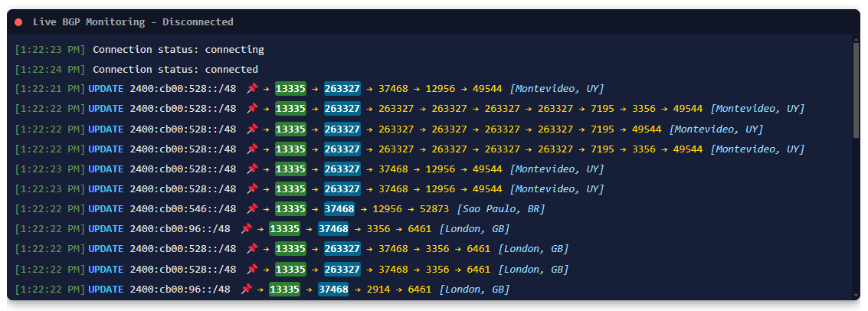Click prefix 2400:cb00:528::/48 in 1:22:21 PM row
The width and height of the screenshot is (868, 311).
[183, 89]
